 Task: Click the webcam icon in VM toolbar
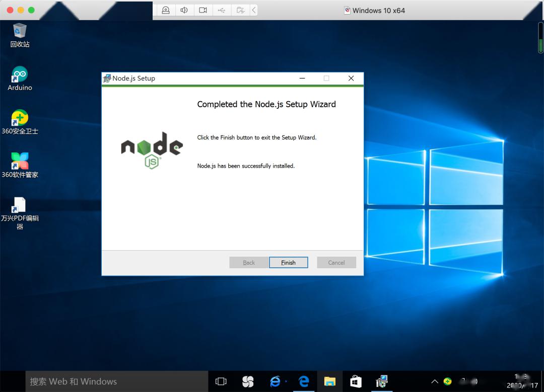point(166,10)
